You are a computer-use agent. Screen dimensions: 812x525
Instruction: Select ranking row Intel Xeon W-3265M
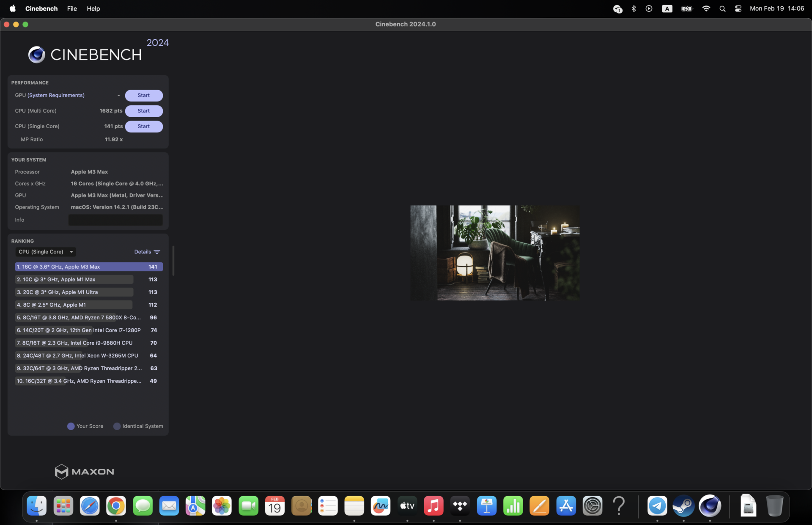point(89,356)
